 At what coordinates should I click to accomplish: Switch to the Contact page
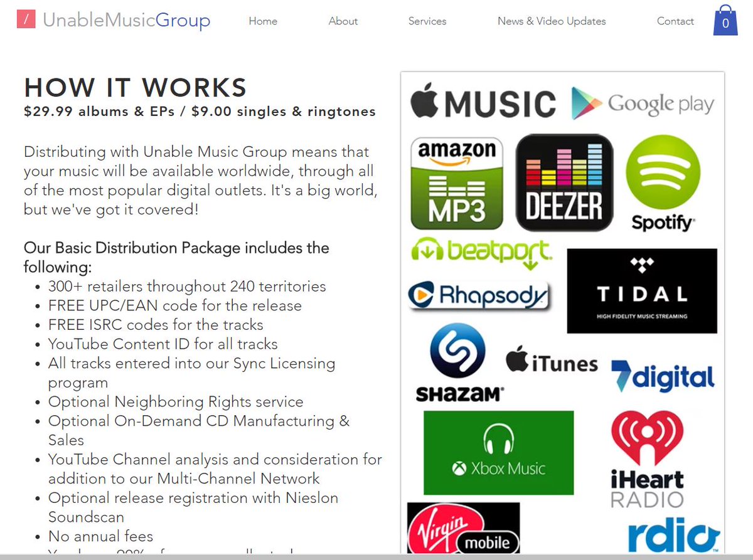pos(675,21)
